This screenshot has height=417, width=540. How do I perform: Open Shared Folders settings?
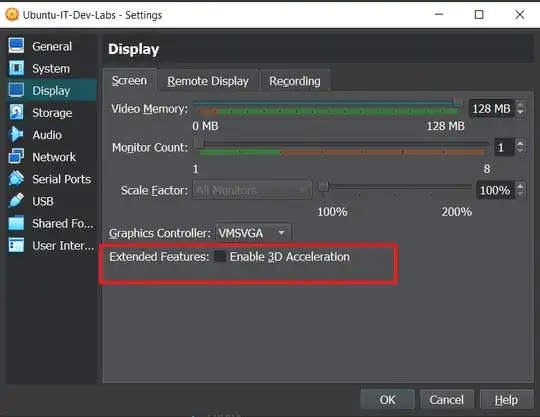[x=51, y=223]
